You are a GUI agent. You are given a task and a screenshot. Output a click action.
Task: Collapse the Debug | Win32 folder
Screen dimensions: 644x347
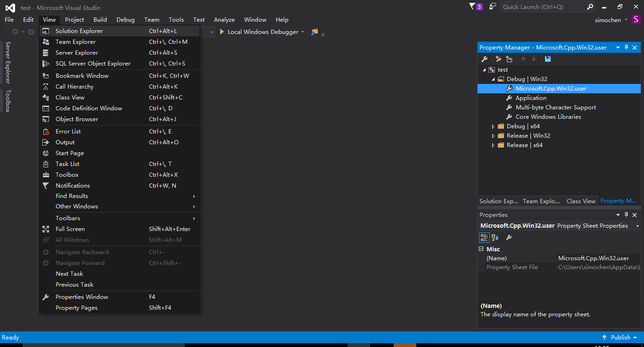pyautogui.click(x=493, y=79)
